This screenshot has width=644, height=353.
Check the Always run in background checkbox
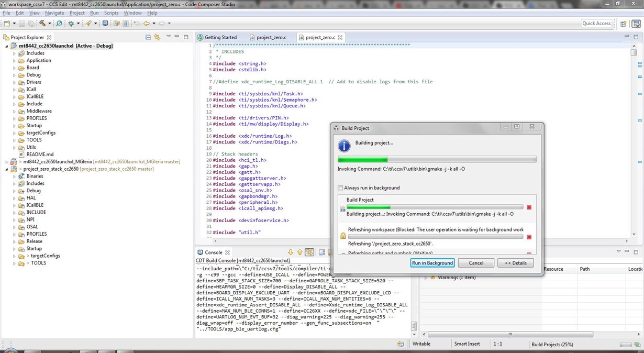tap(340, 187)
